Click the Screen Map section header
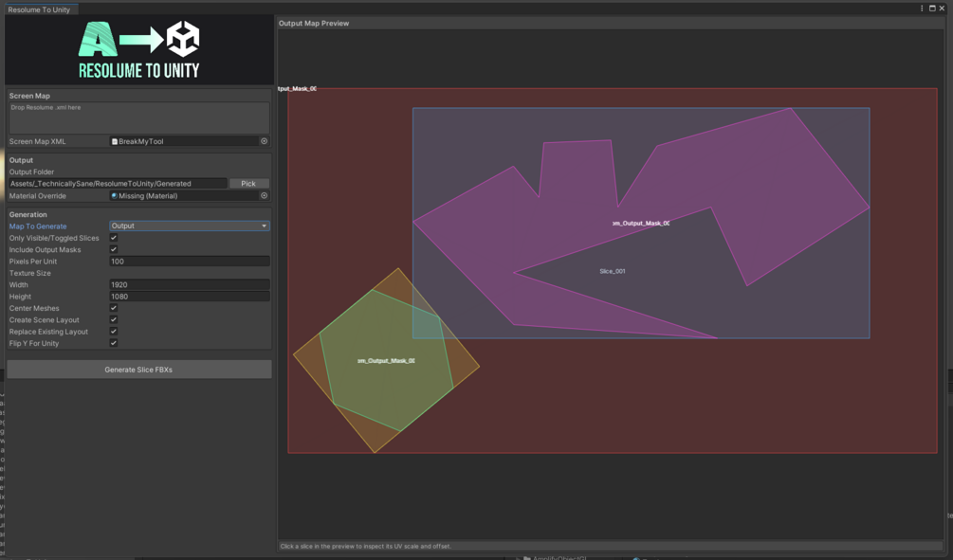This screenshot has width=953, height=560. coord(29,96)
